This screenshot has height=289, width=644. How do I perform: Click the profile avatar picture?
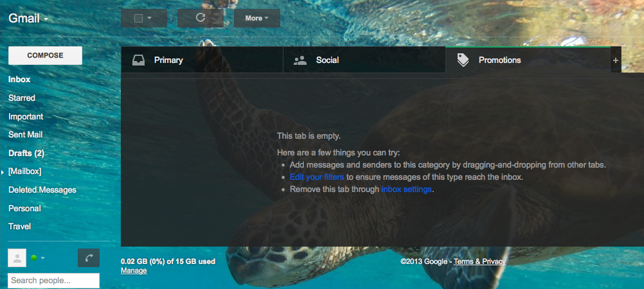pos(17,258)
